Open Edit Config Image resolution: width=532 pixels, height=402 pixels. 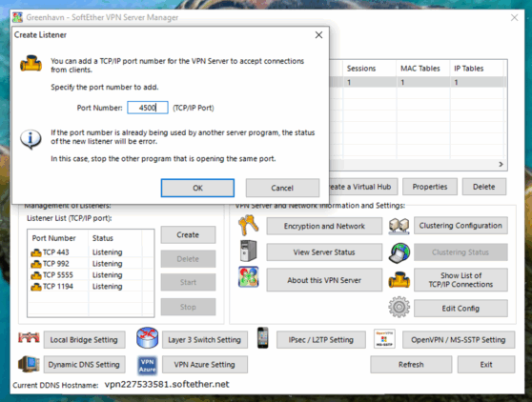[460, 309]
